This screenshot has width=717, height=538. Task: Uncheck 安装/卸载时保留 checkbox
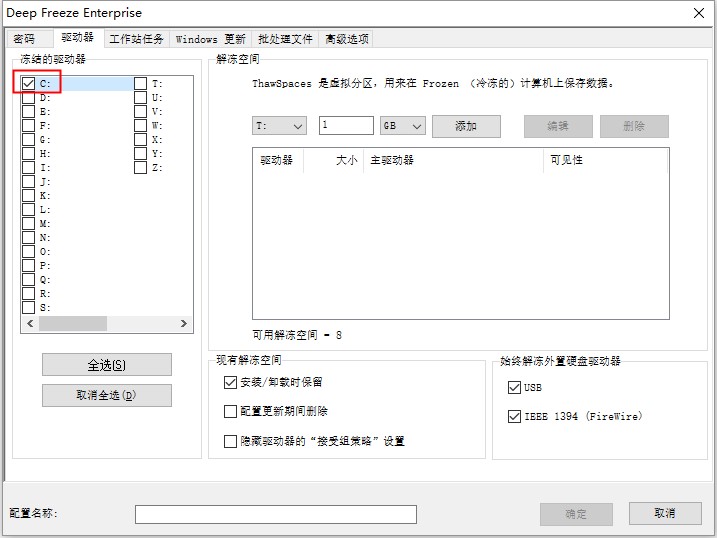[230, 382]
